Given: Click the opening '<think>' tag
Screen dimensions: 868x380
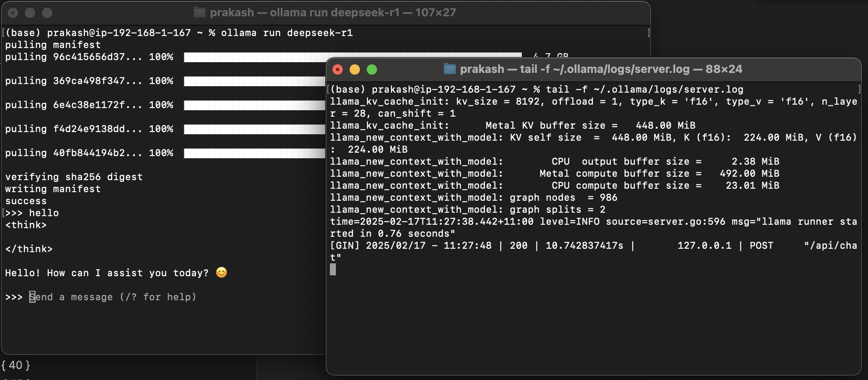Looking at the screenshot, I should point(26,225).
